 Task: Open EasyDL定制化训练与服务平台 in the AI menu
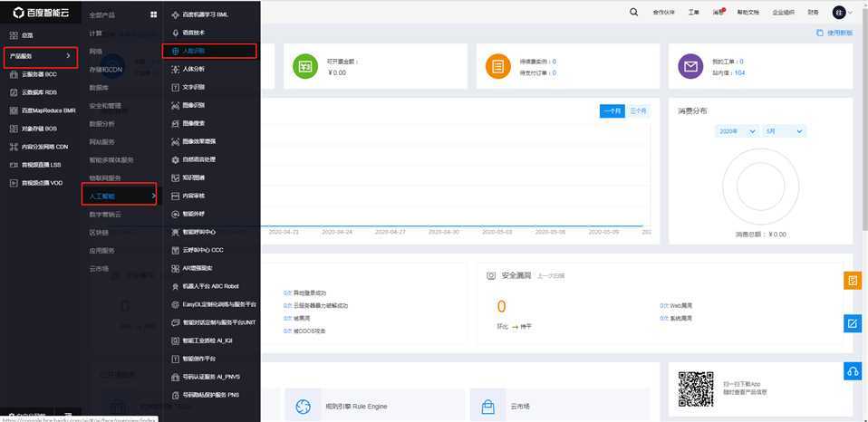[x=214, y=304]
